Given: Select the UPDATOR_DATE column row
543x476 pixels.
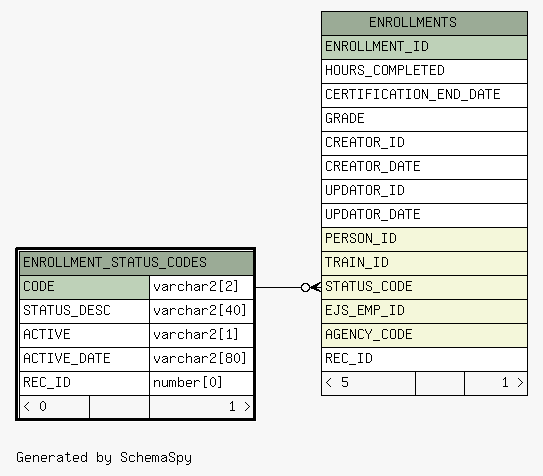Looking at the screenshot, I should [x=424, y=215].
